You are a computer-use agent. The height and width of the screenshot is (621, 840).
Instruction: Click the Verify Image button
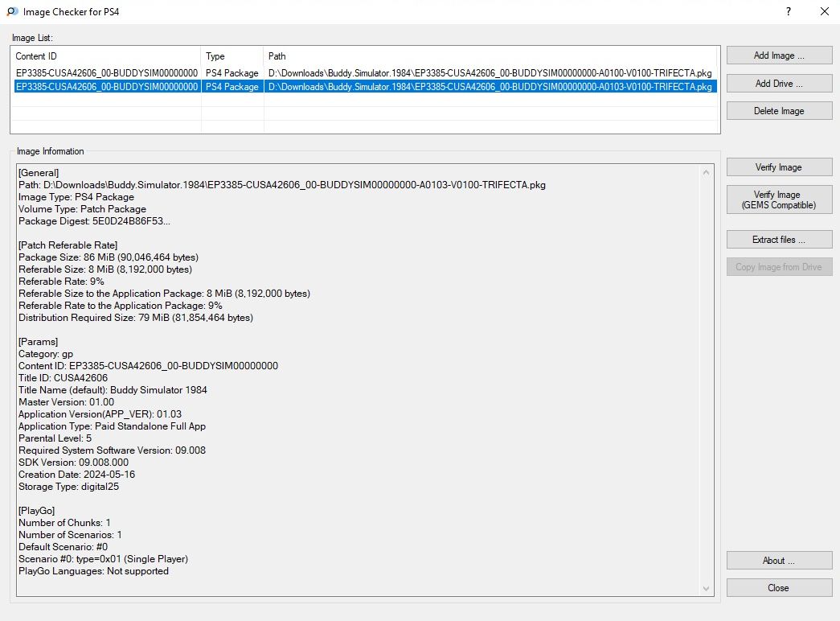point(779,167)
